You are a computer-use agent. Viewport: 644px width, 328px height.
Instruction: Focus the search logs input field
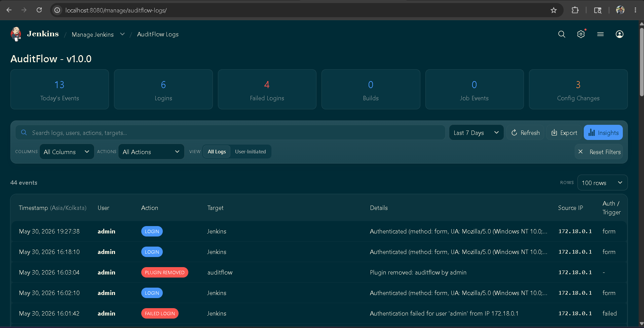[x=230, y=133]
